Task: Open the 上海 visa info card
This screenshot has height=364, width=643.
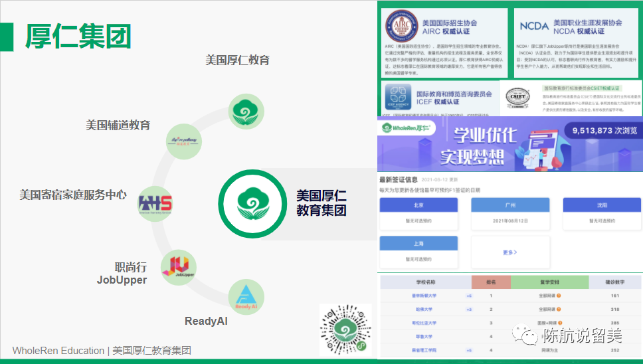Action: point(418,252)
